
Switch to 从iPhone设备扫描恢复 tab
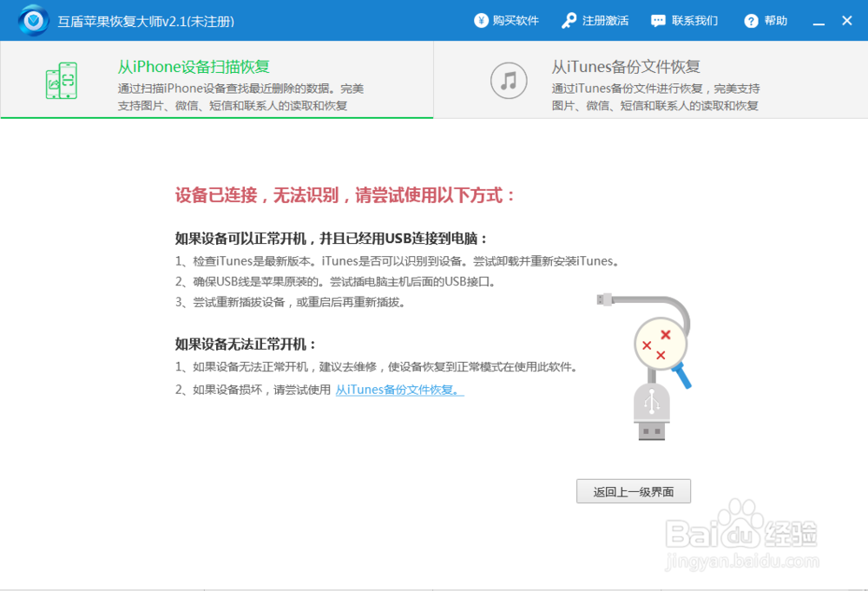pyautogui.click(x=217, y=79)
